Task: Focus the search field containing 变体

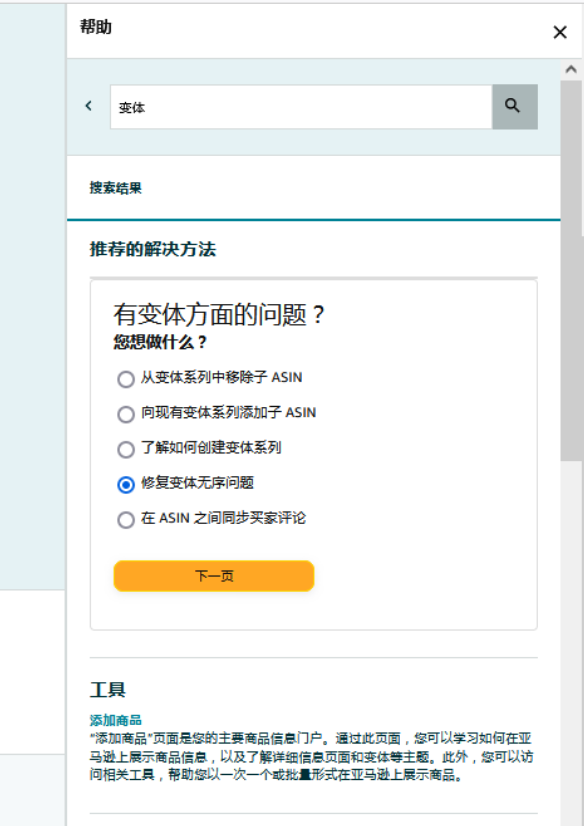Action: [301, 106]
